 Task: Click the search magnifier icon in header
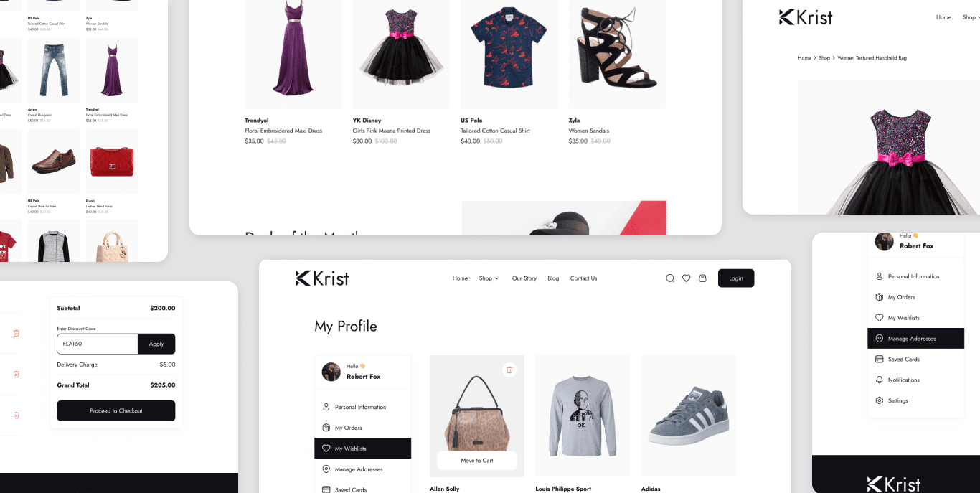point(669,278)
